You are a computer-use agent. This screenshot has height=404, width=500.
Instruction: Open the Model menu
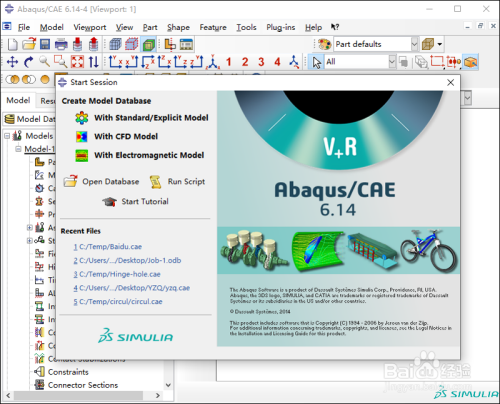coord(52,27)
